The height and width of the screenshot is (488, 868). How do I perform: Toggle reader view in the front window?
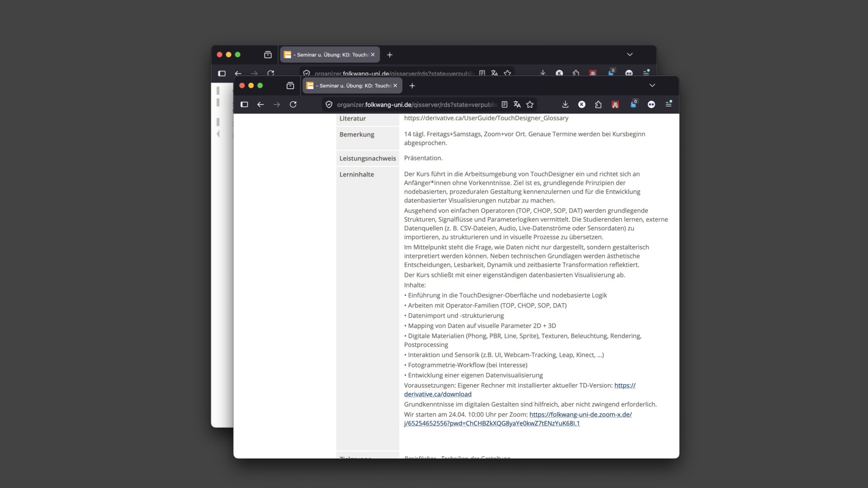[505, 104]
